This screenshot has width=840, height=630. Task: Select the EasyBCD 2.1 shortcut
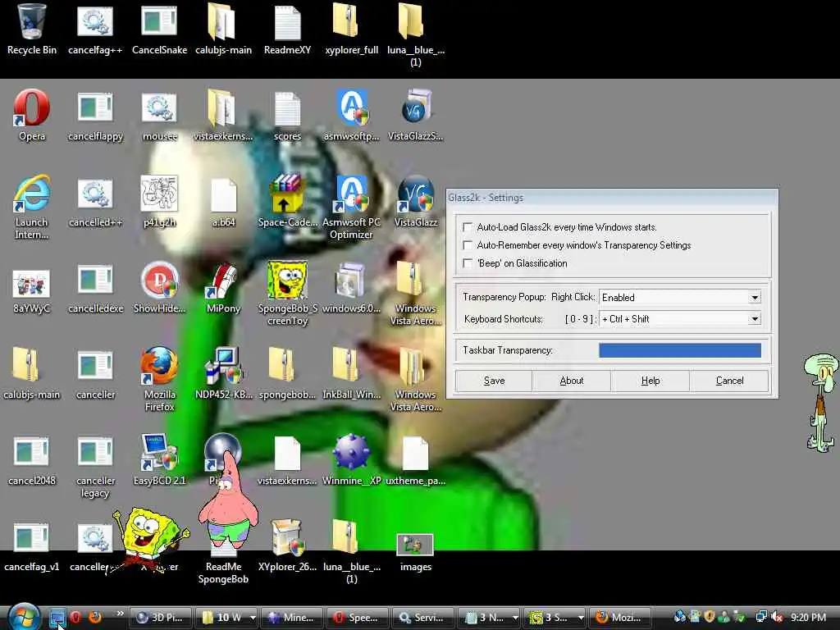pos(159,459)
